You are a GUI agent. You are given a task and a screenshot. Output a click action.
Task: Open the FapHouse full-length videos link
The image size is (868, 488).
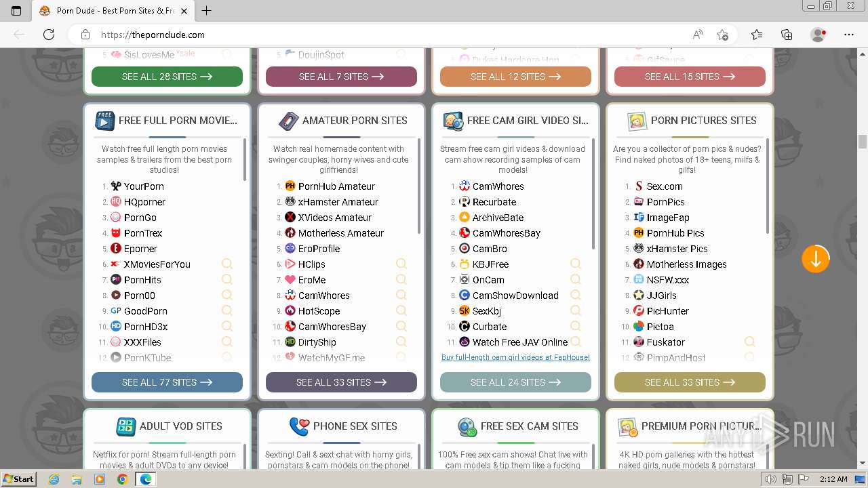pyautogui.click(x=515, y=357)
